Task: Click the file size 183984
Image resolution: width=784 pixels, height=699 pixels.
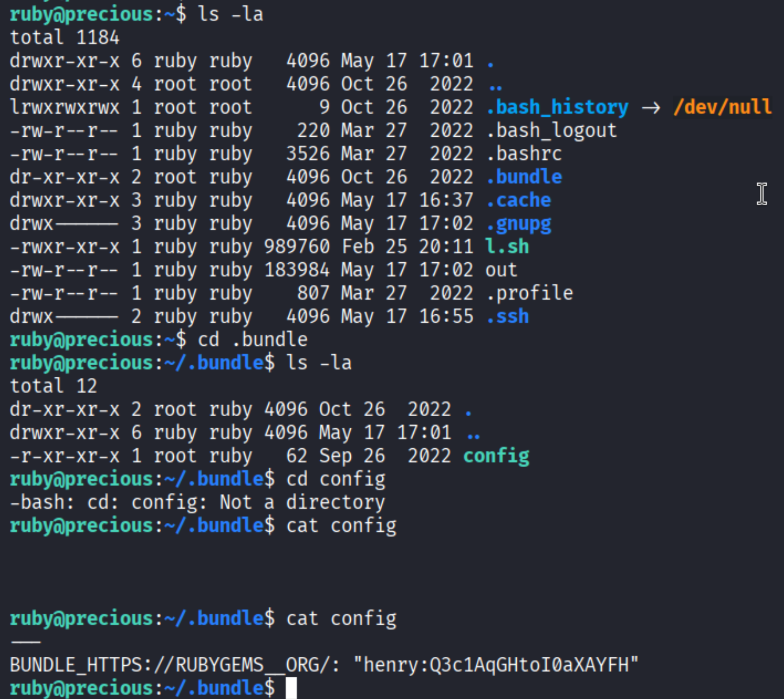Action: click(x=297, y=270)
